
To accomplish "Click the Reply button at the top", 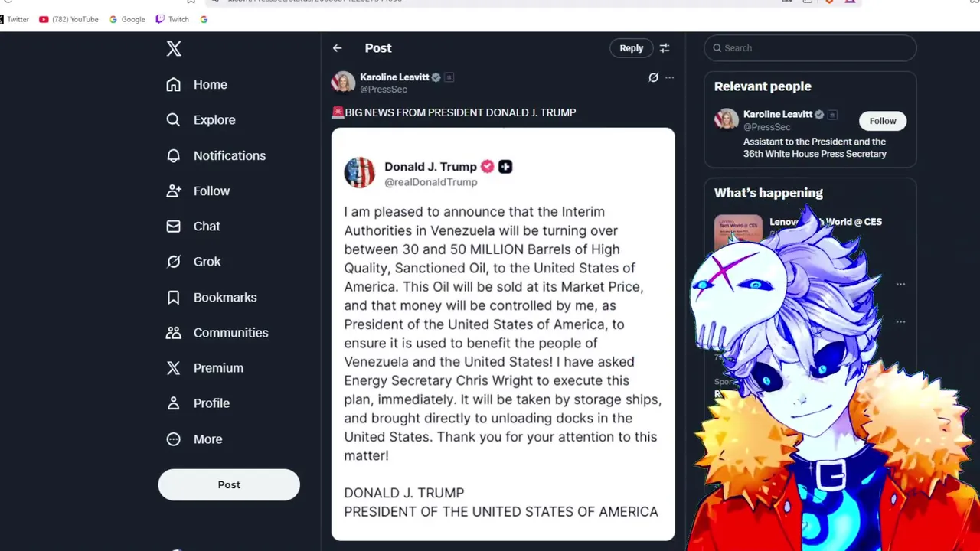I will click(632, 48).
